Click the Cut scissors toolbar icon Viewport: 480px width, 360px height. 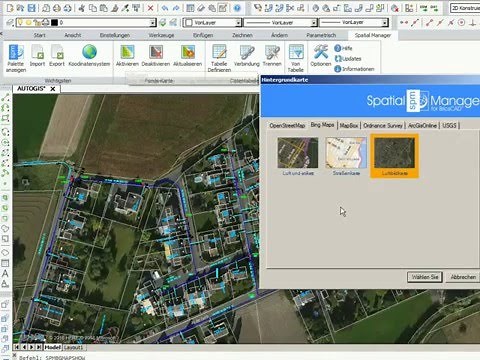pos(82,8)
